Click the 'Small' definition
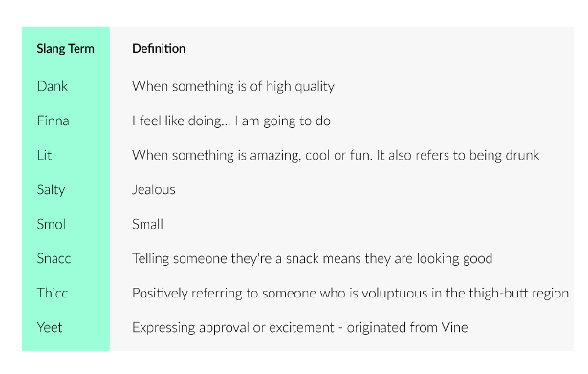The width and height of the screenshot is (588, 374). tap(148, 225)
